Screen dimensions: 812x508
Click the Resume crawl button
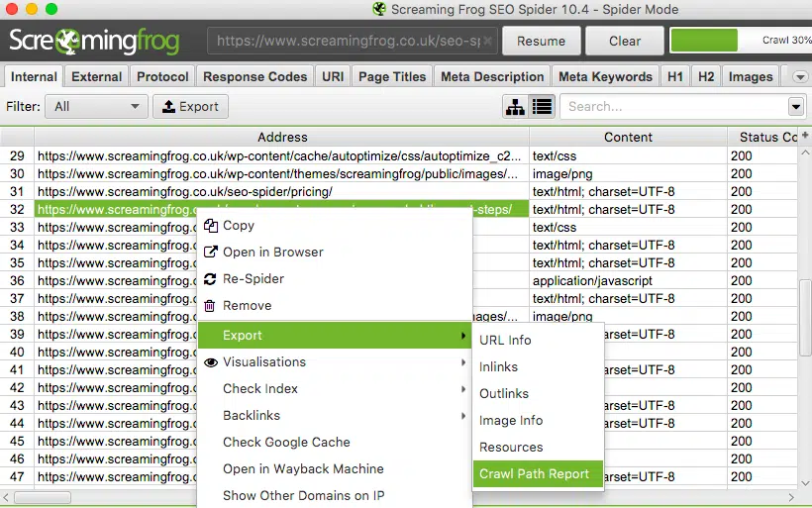click(541, 41)
